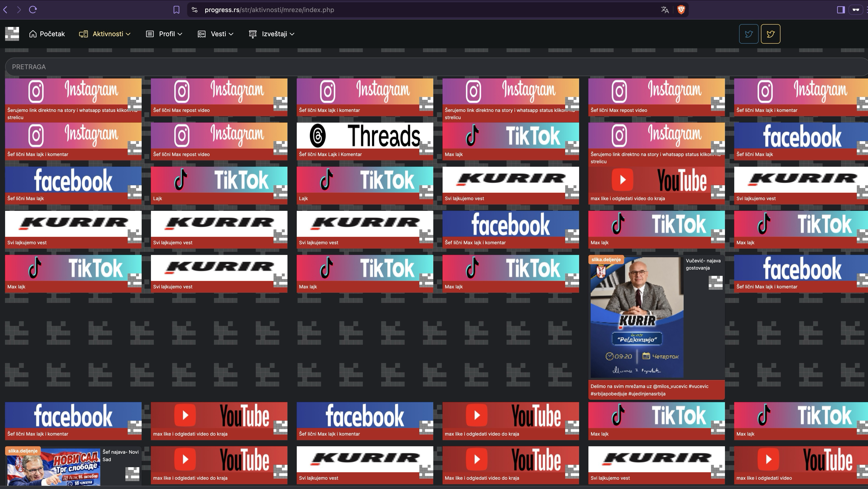Expand the Profil dropdown menu
This screenshot has width=868, height=489.
pos(164,34)
